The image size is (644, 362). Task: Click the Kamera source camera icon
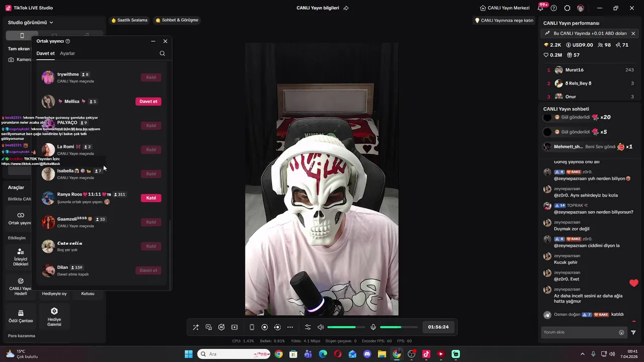[x=12, y=59]
